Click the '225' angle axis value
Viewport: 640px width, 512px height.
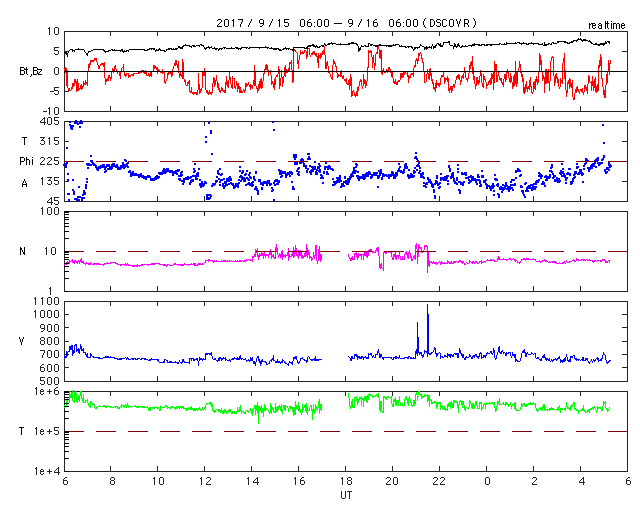pyautogui.click(x=49, y=161)
